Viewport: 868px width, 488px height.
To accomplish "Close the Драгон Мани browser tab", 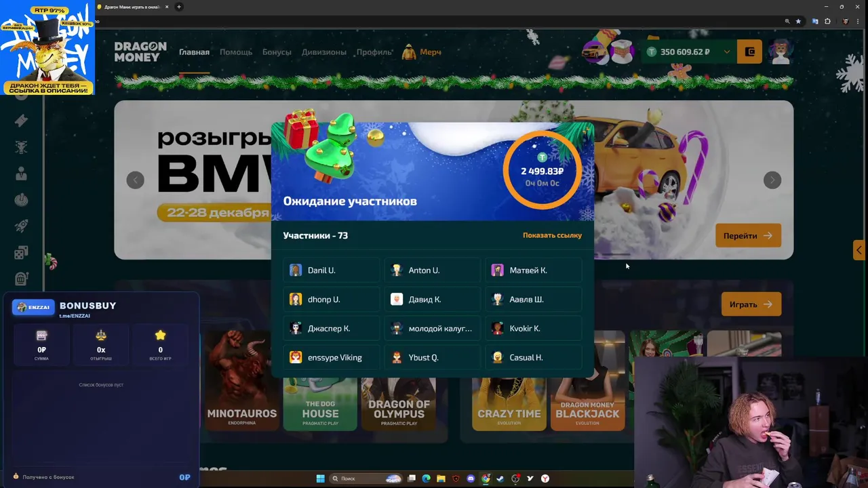I will coord(167,7).
